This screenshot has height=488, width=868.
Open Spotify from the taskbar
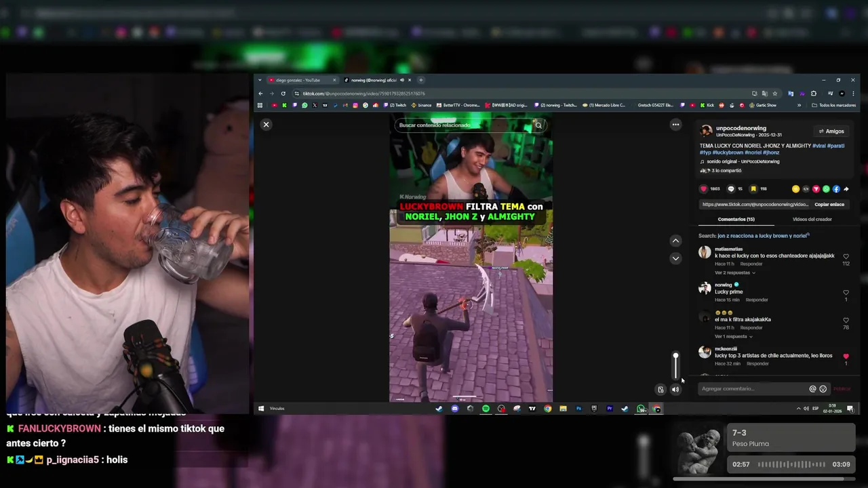[486, 409]
